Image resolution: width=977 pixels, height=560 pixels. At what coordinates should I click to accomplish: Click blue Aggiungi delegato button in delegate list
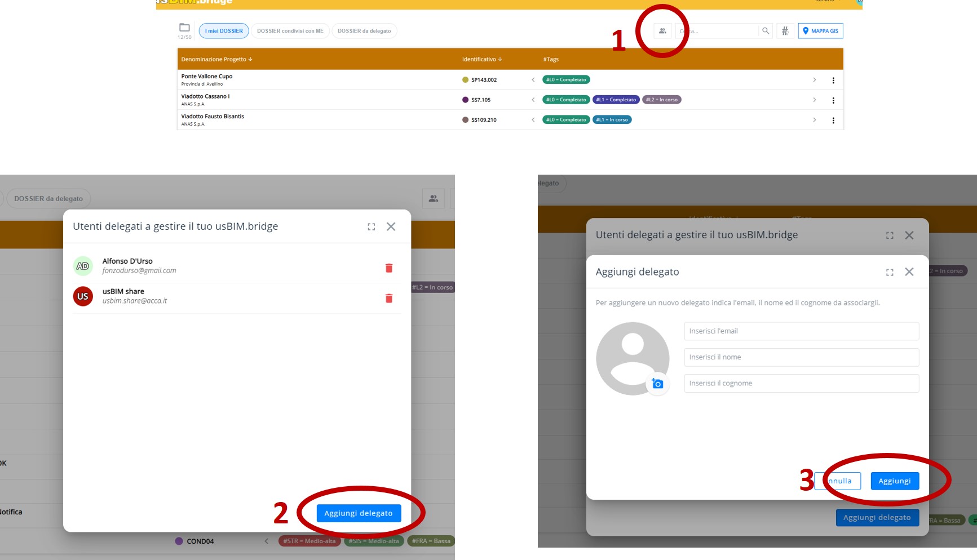359,513
